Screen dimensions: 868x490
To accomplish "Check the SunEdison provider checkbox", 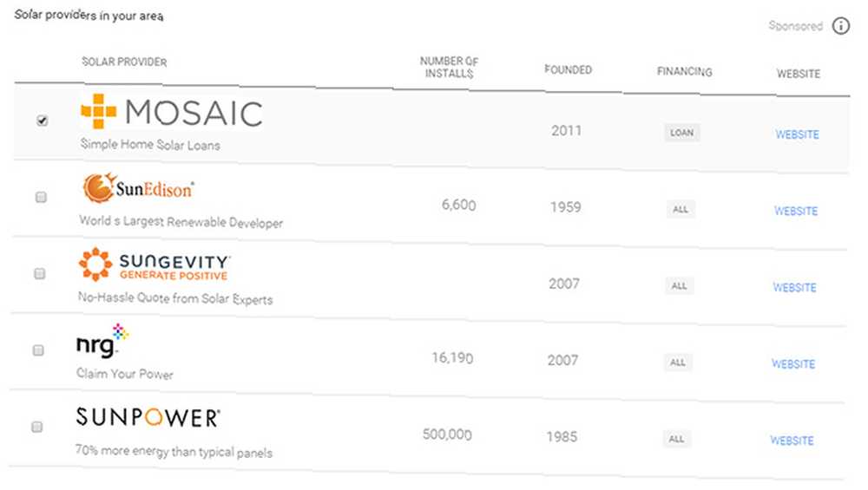I will [x=41, y=197].
